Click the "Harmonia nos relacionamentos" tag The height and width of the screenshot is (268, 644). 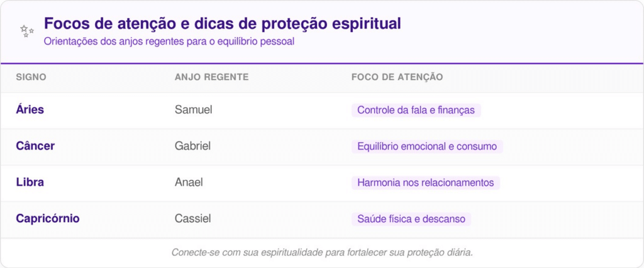click(x=426, y=183)
